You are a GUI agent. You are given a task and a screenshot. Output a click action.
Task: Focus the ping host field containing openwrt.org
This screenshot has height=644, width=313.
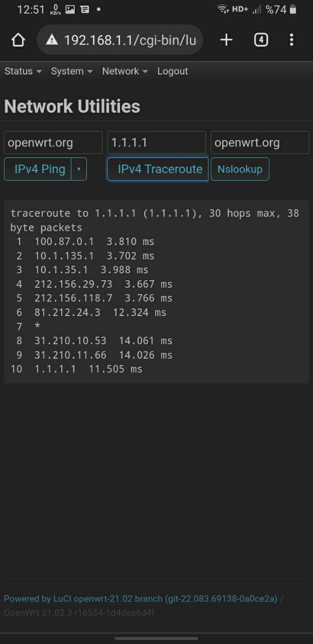[53, 142]
